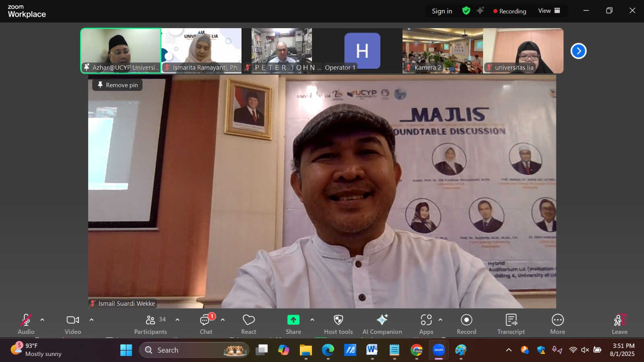Open the React emoji reactions icon
Viewport: 644px width, 362px height.
click(248, 320)
